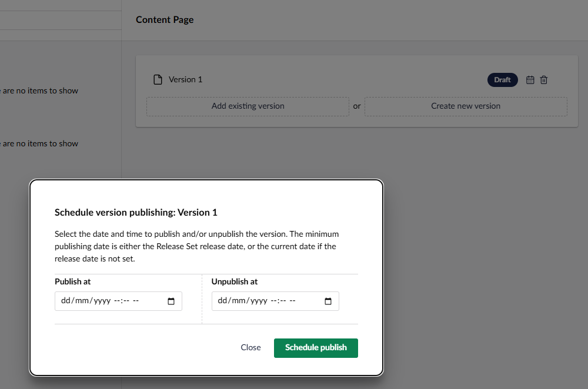Select the year segment in Publish at
Image resolution: width=588 pixels, height=389 pixels.
(x=102, y=301)
